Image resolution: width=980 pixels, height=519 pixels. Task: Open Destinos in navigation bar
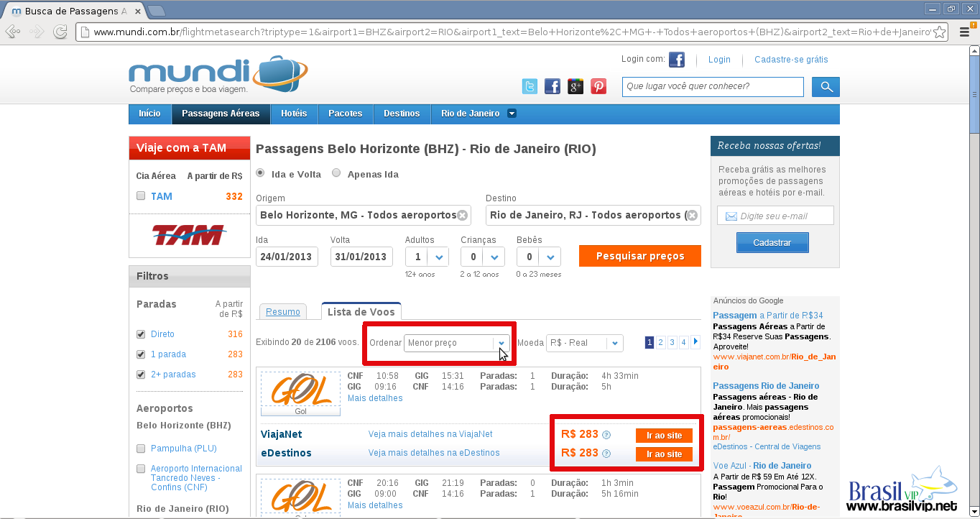coord(402,114)
